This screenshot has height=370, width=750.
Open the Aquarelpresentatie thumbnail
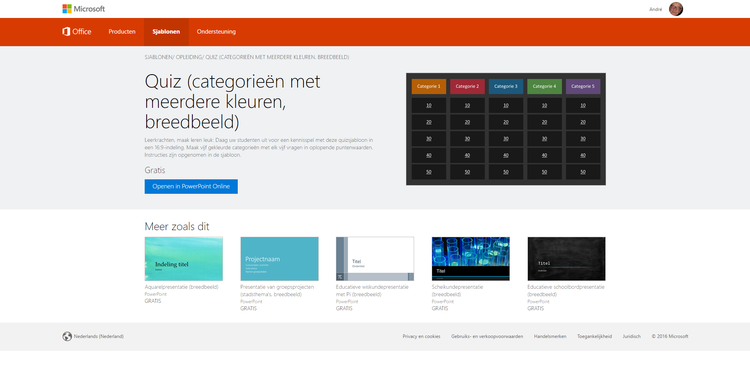(184, 259)
